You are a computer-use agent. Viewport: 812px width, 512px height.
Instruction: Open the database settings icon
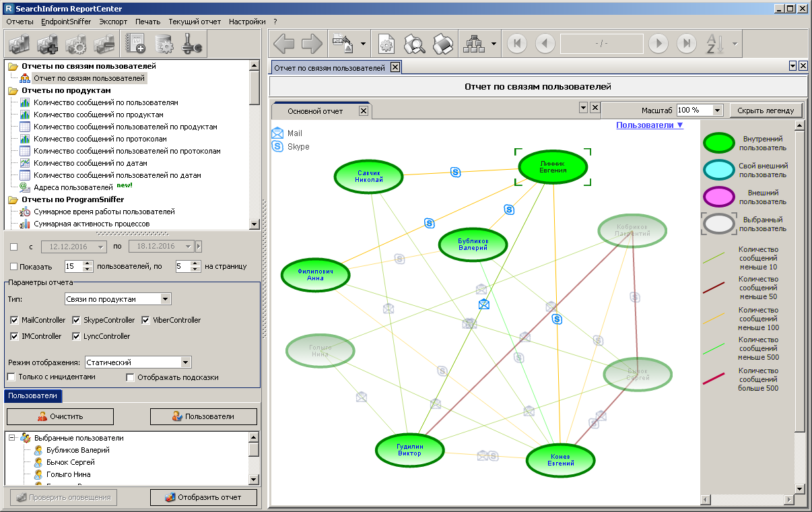(x=164, y=44)
